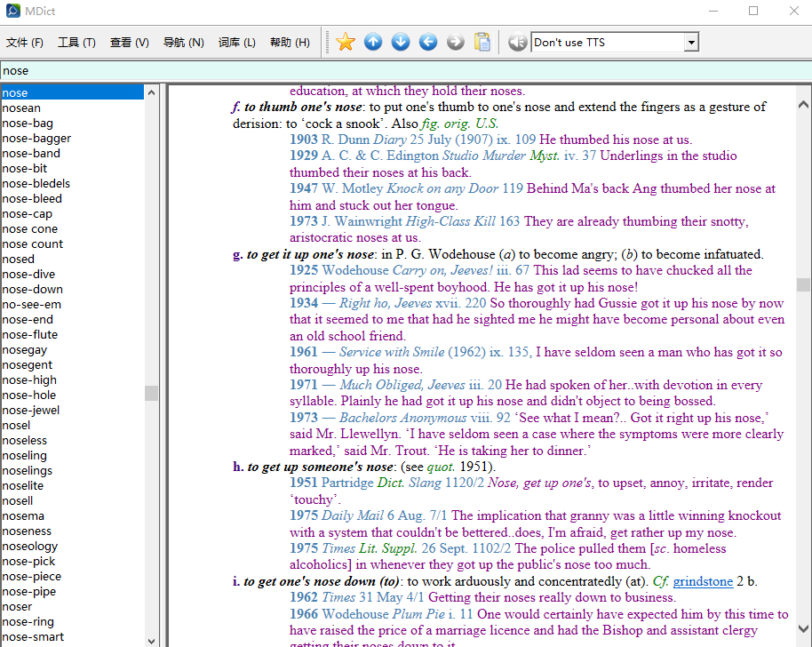Click the yellow star favorites icon
Image resolution: width=812 pixels, height=647 pixels.
tap(346, 42)
